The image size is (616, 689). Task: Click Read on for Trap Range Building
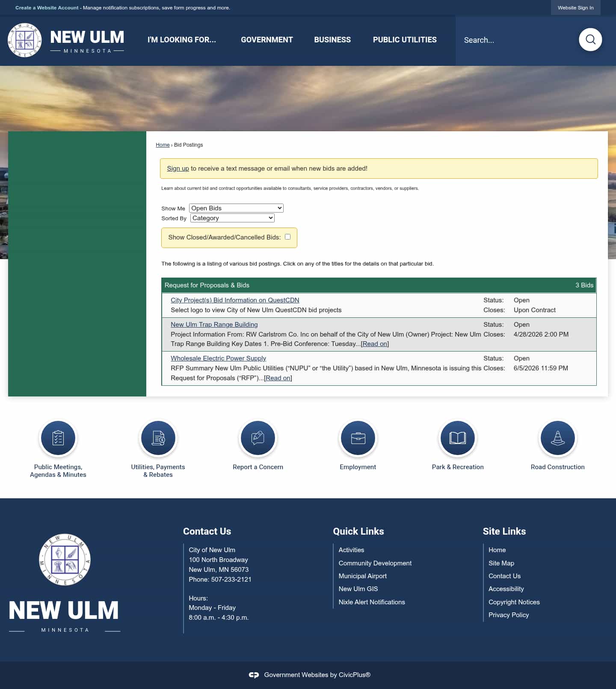375,344
